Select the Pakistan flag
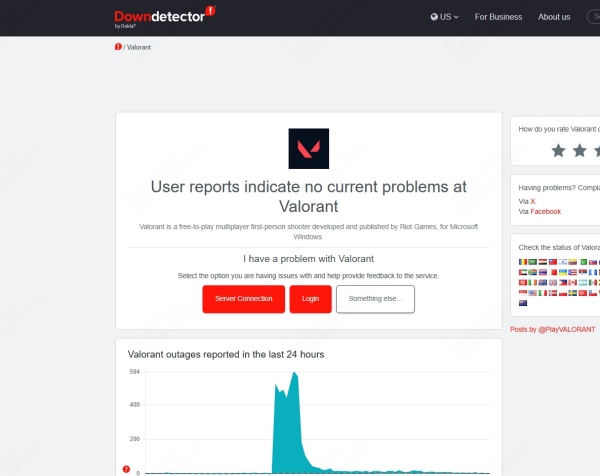This screenshot has height=476, width=600. tap(584, 262)
